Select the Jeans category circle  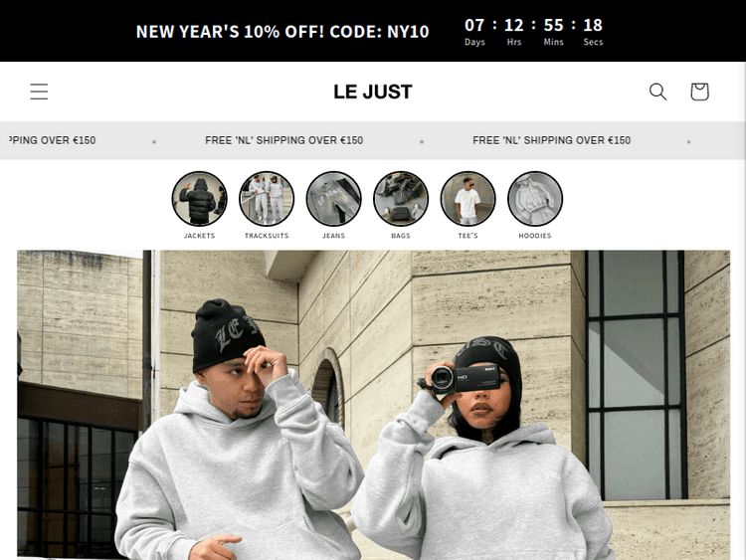point(333,198)
